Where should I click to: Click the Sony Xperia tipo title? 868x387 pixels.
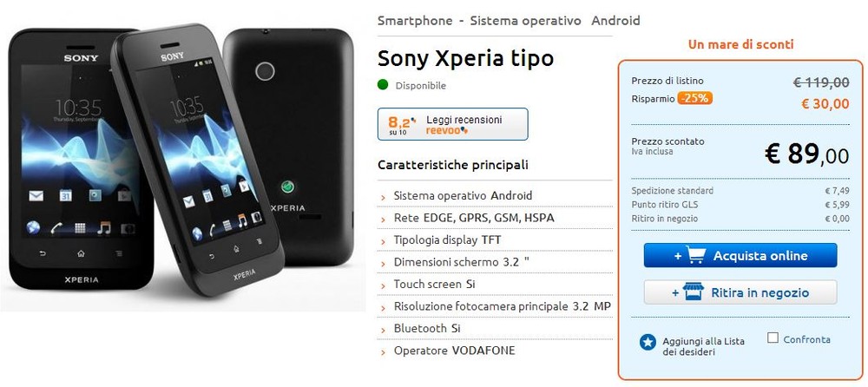465,58
